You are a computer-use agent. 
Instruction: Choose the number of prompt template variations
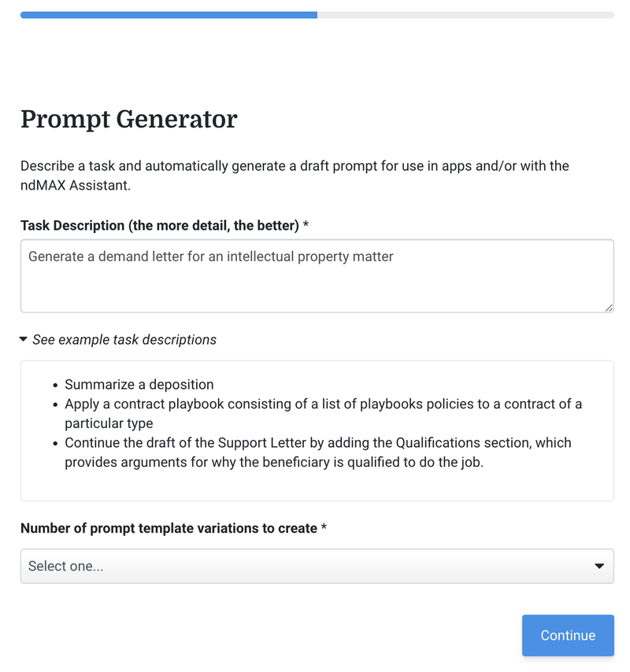317,566
